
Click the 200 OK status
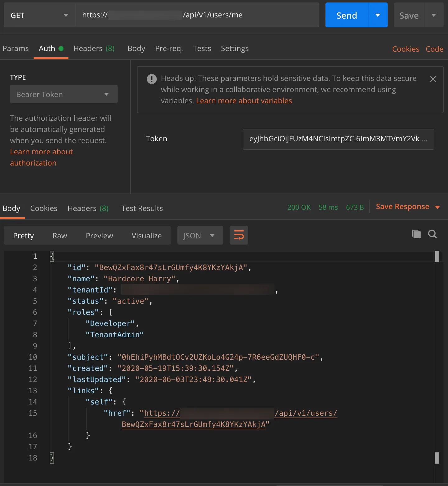click(x=299, y=207)
